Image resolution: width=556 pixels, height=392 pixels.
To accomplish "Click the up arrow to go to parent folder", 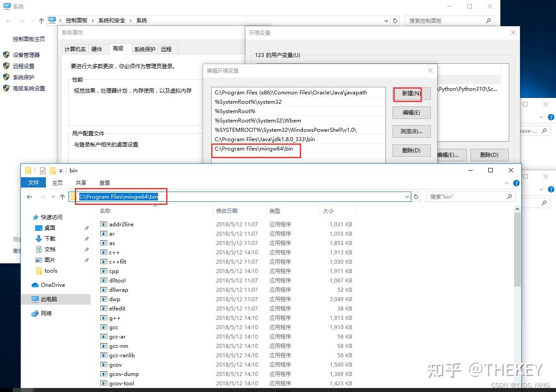I will [62, 196].
